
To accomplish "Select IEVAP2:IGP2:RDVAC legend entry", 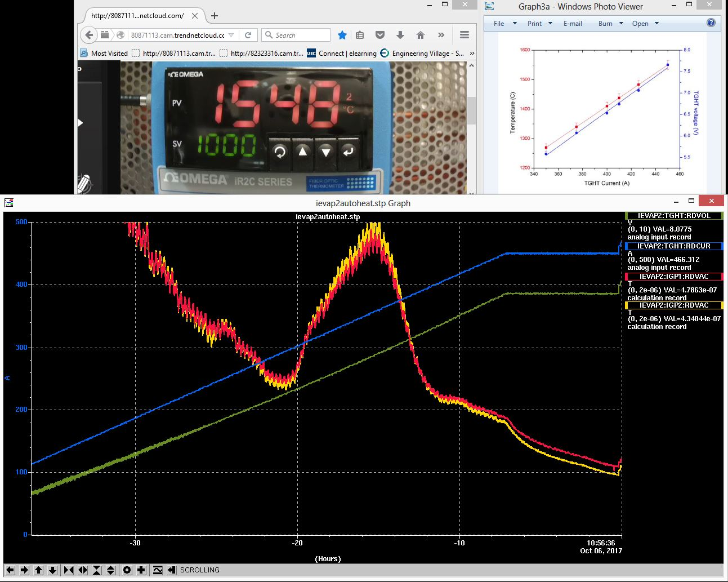I will [674, 305].
